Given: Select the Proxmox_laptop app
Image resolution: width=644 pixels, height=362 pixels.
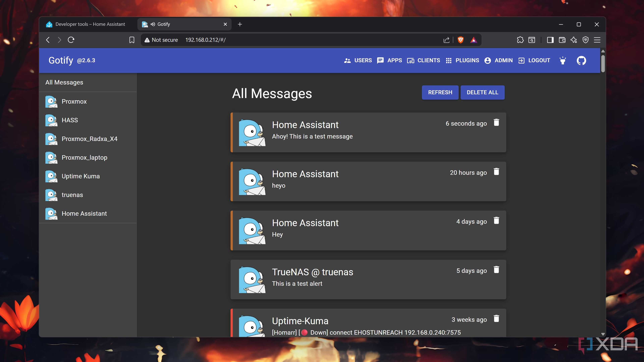Looking at the screenshot, I should click(x=88, y=158).
